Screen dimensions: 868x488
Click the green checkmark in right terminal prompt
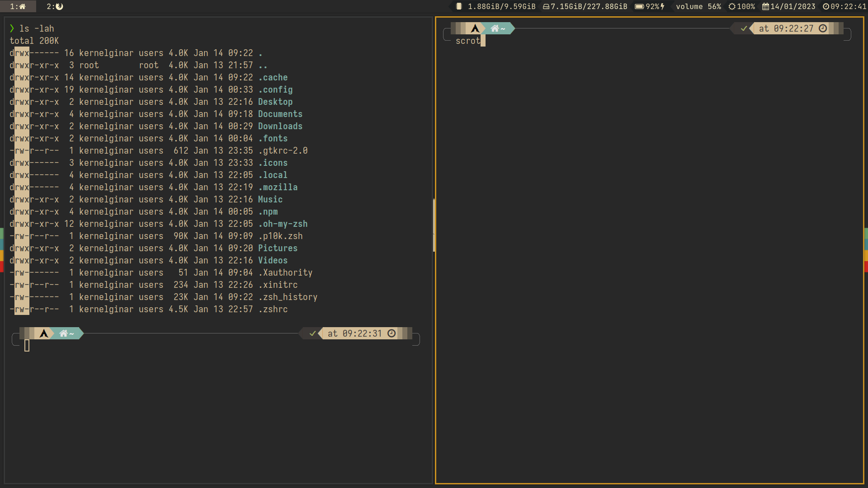744,28
